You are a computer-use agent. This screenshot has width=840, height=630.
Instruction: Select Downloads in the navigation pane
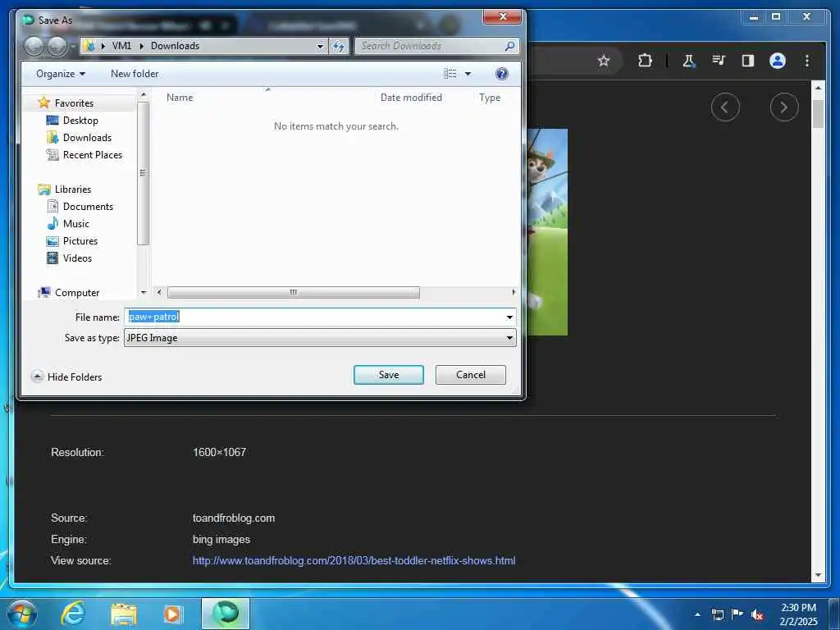coord(87,138)
